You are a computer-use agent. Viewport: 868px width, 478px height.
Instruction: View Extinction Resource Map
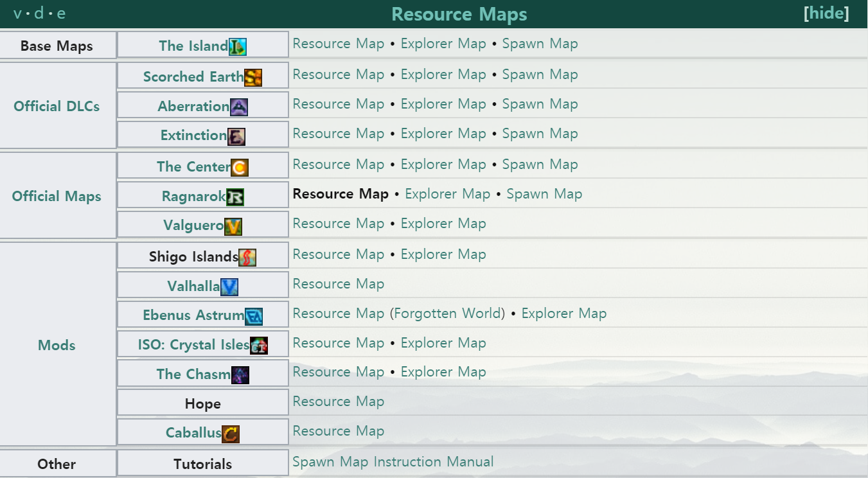point(339,134)
